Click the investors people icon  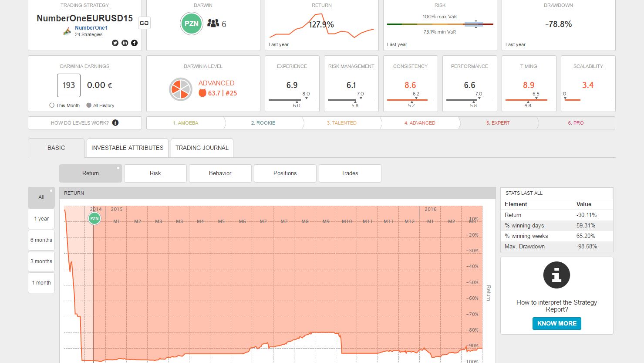tap(213, 24)
